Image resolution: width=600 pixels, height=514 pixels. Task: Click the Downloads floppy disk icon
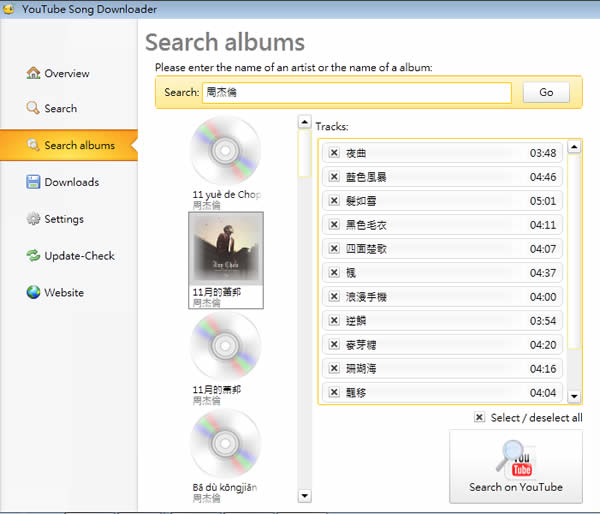click(x=33, y=182)
